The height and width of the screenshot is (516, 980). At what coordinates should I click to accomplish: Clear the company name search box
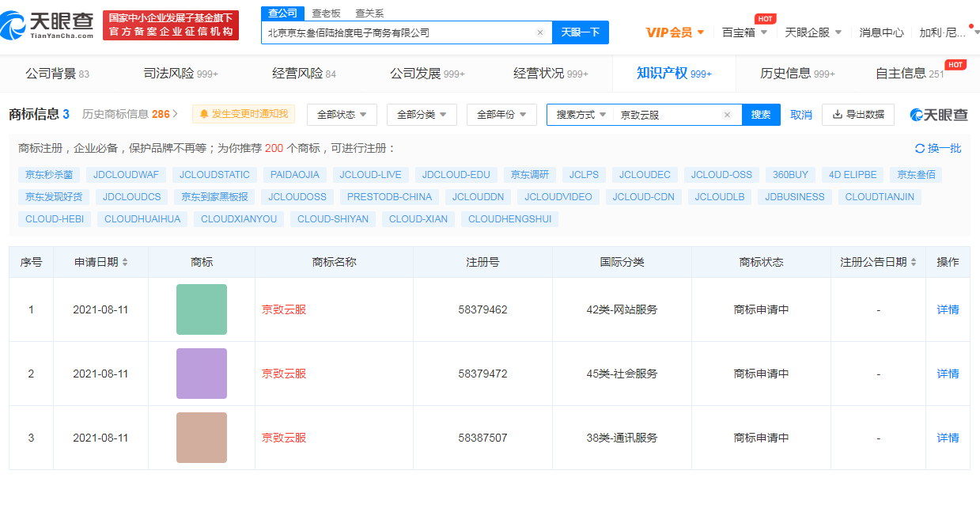pos(540,32)
